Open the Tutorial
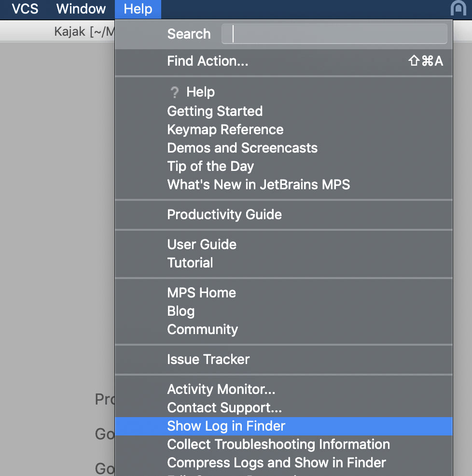The image size is (472, 476). point(190,263)
